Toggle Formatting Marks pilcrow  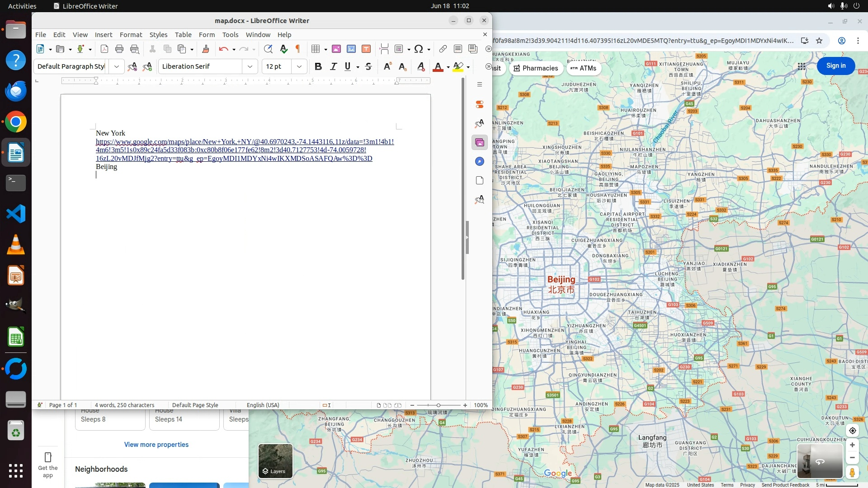[x=298, y=49]
